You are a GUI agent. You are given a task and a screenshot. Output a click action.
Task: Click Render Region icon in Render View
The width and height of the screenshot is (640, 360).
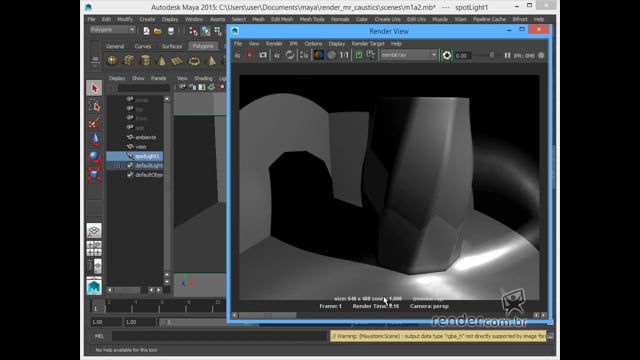tap(250, 55)
